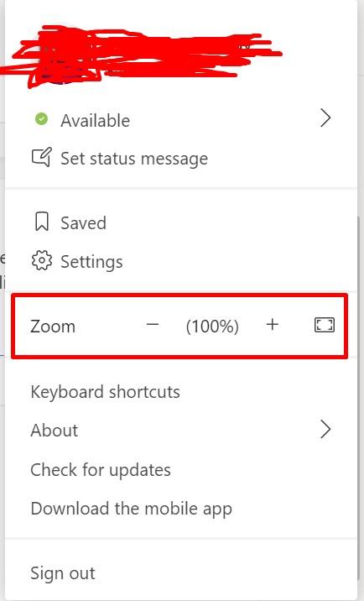Expand the About submenu arrow
The image size is (364, 601).
pos(325,430)
